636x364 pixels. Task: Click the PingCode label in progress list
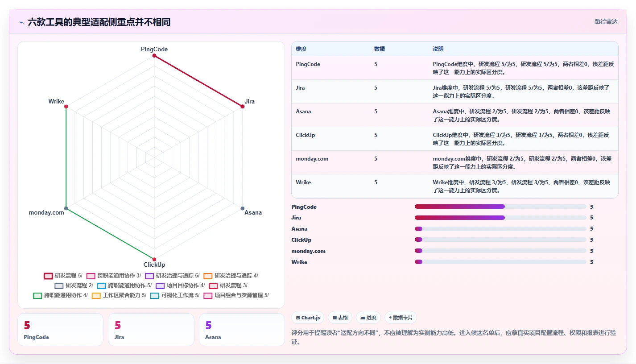click(x=304, y=207)
